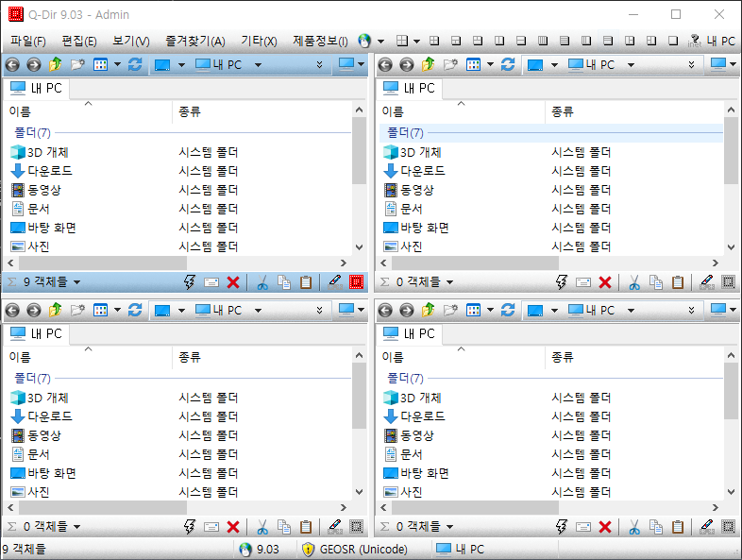Select the 내 PC tab in the bottom-left pane
The height and width of the screenshot is (560, 742).
point(37,333)
